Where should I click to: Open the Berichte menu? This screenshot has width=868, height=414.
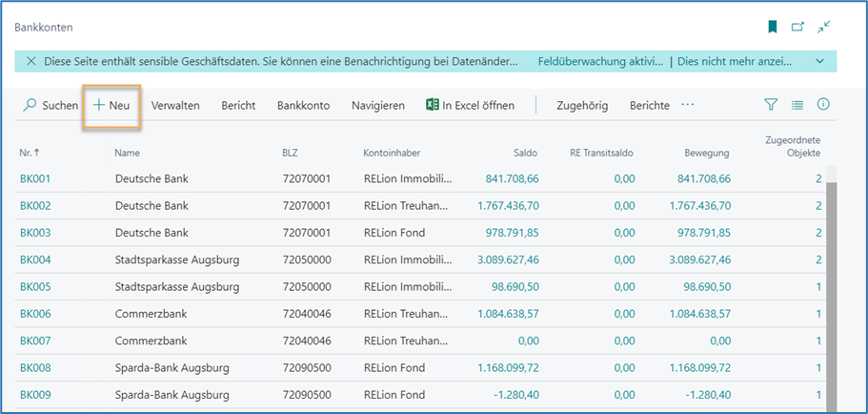tap(649, 106)
